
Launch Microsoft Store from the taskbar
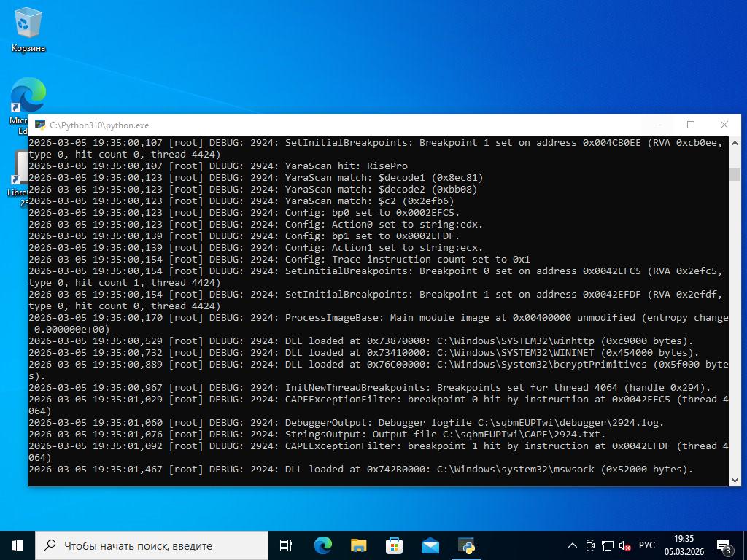tap(394, 545)
